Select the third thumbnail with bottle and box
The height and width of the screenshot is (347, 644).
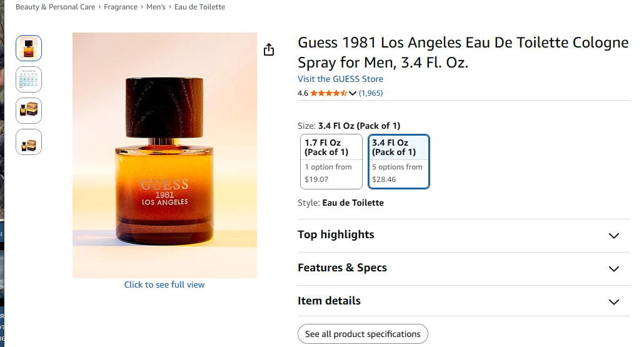pyautogui.click(x=29, y=111)
